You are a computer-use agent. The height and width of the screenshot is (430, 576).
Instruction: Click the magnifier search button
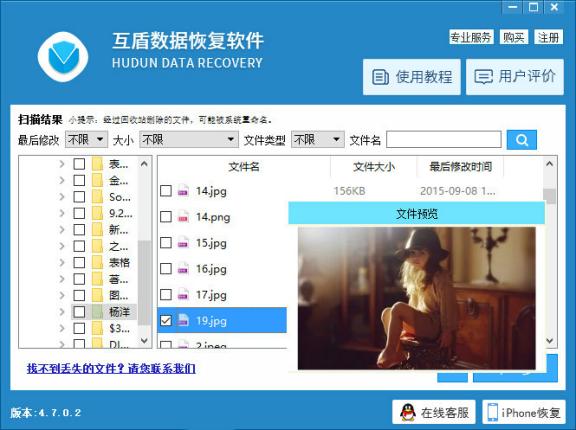pyautogui.click(x=522, y=140)
